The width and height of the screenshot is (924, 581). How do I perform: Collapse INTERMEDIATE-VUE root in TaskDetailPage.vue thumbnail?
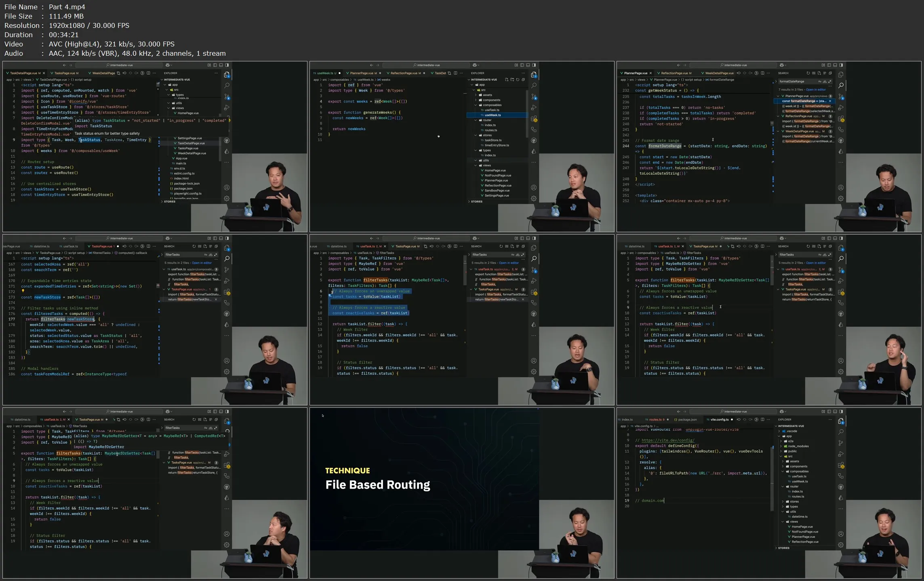162,80
